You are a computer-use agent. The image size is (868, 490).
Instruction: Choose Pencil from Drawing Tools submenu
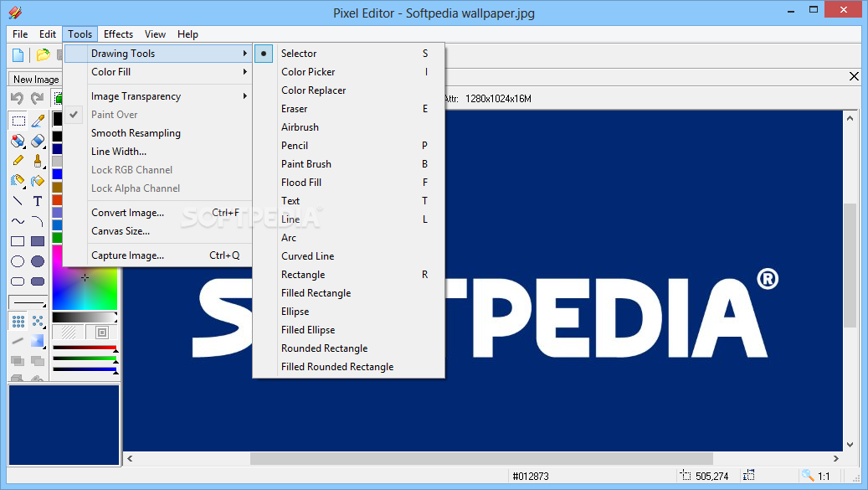[349, 146]
